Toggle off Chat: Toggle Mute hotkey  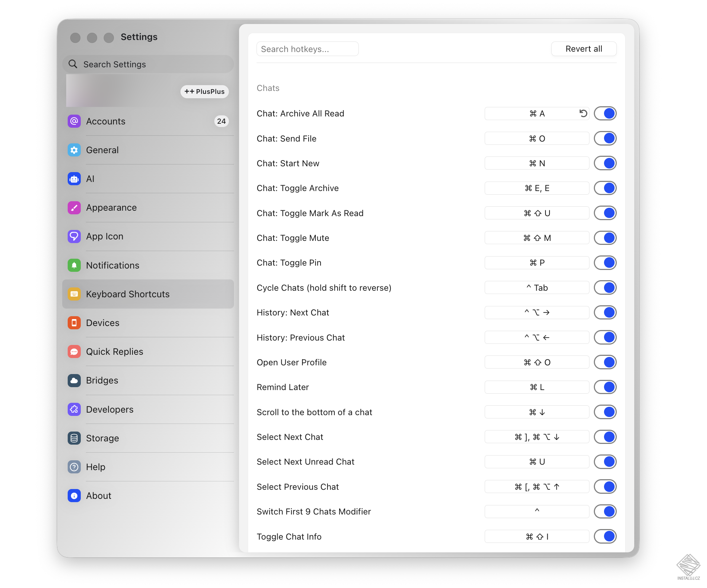[x=605, y=238]
